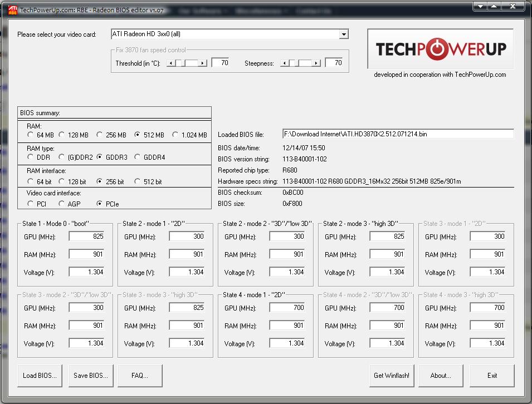Select the 512 MB RAM radio
532x404 pixels.
tap(137, 135)
